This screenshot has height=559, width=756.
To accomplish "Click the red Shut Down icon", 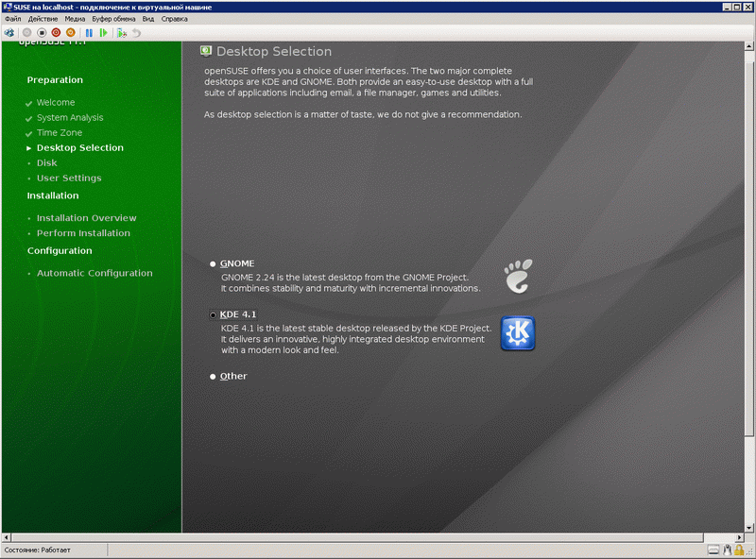I will [56, 33].
